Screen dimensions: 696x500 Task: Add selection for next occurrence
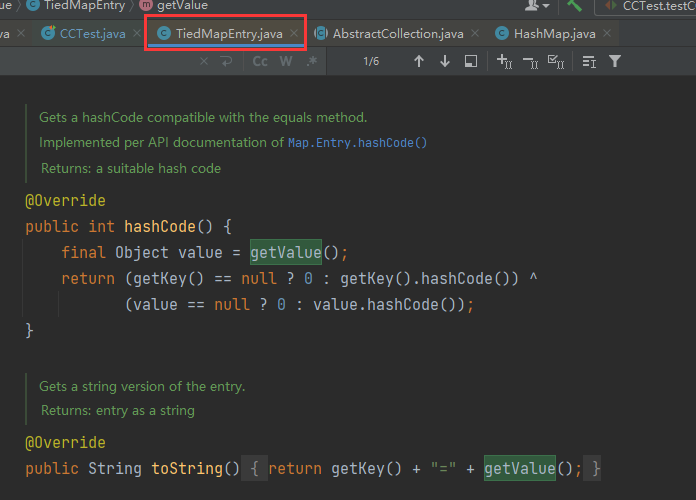504,61
